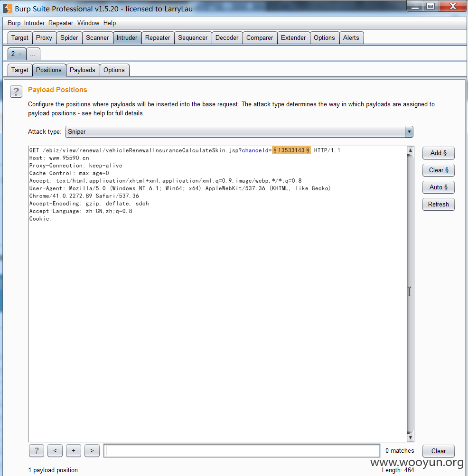Go to next search match
468x476 pixels.
[x=92, y=450]
